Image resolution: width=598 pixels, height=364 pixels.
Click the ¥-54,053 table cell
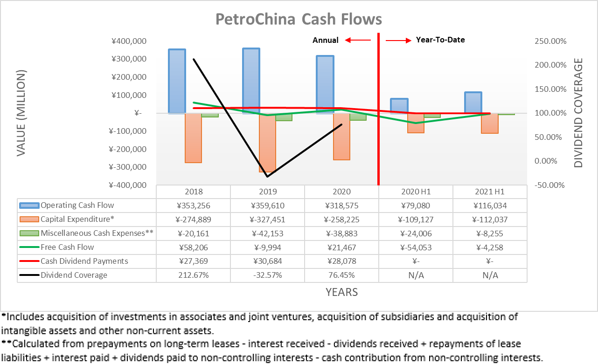[416, 247]
